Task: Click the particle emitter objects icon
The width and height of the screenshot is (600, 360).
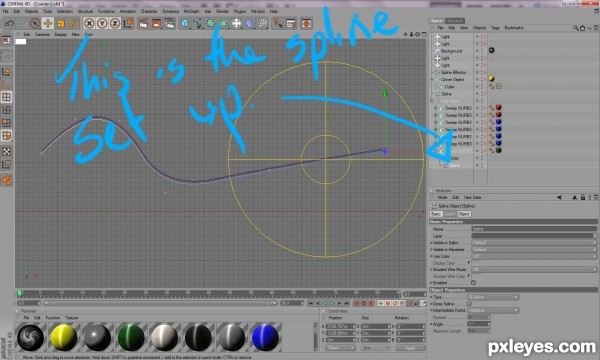Action: point(262,24)
